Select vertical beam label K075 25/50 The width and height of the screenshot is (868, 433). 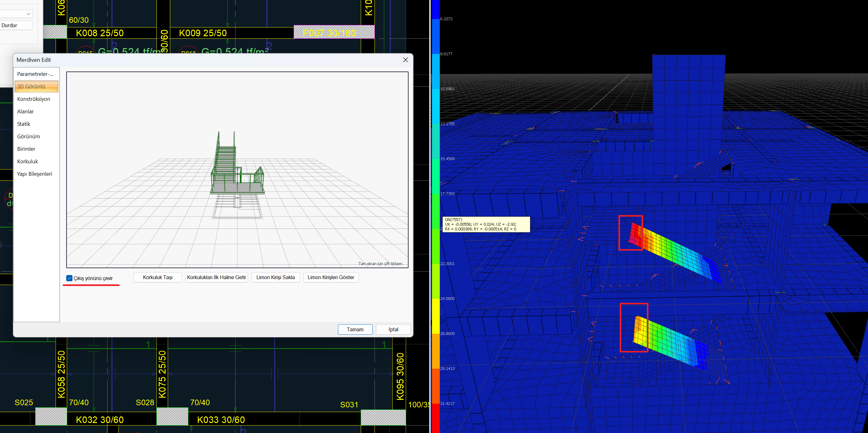(162, 374)
